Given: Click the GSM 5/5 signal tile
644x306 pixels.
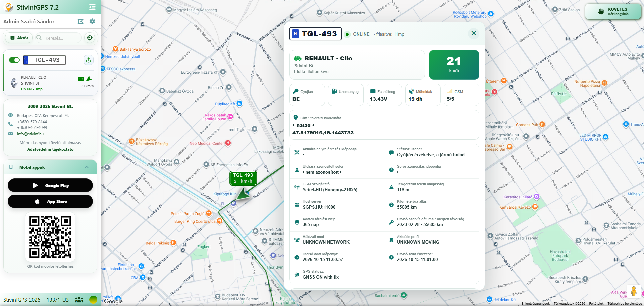Looking at the screenshot, I should point(462,95).
